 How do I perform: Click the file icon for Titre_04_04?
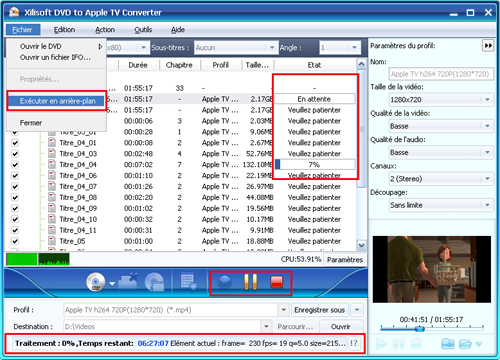tap(52, 165)
